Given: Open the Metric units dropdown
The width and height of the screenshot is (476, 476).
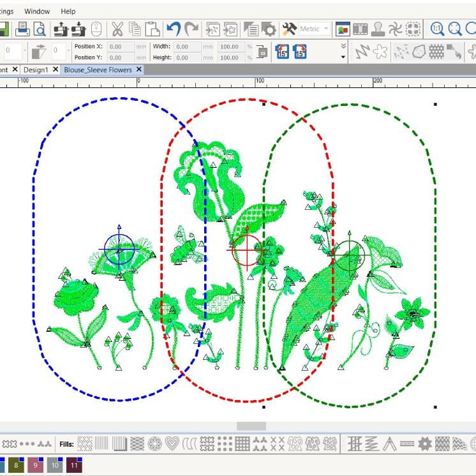Looking at the screenshot, I should pyautogui.click(x=314, y=29).
